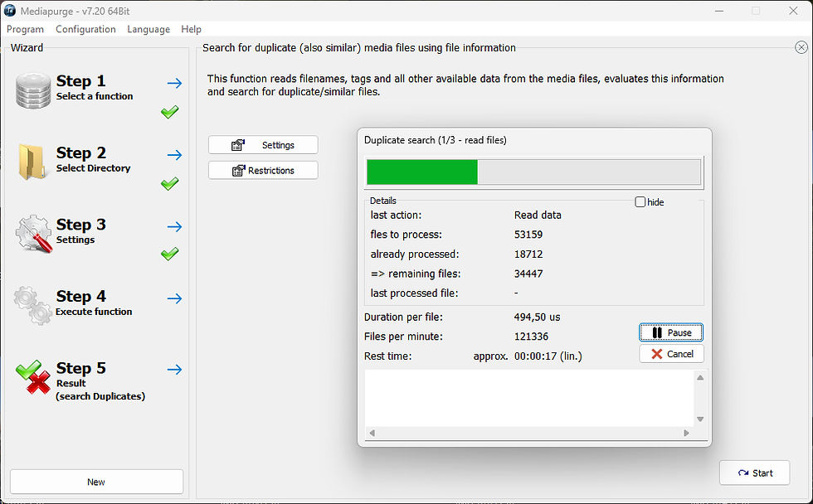Image resolution: width=813 pixels, height=504 pixels.
Task: Open the Language menu
Action: [x=148, y=29]
